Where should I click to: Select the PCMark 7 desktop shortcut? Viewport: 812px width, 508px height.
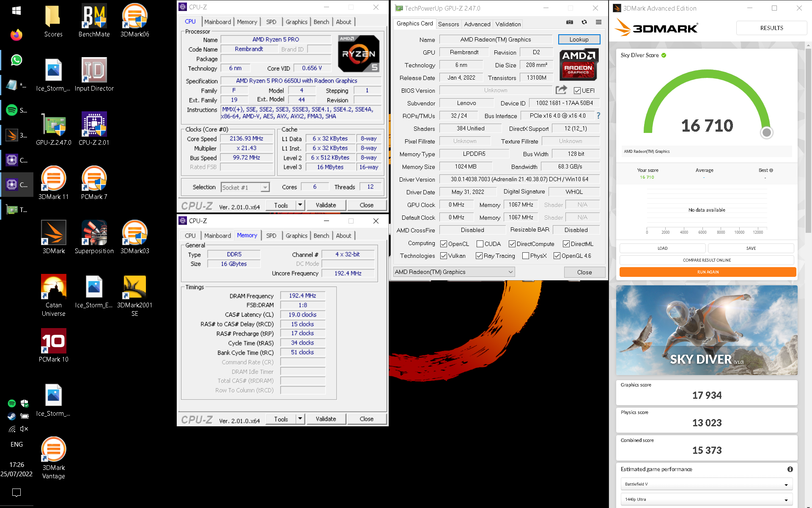pyautogui.click(x=94, y=183)
